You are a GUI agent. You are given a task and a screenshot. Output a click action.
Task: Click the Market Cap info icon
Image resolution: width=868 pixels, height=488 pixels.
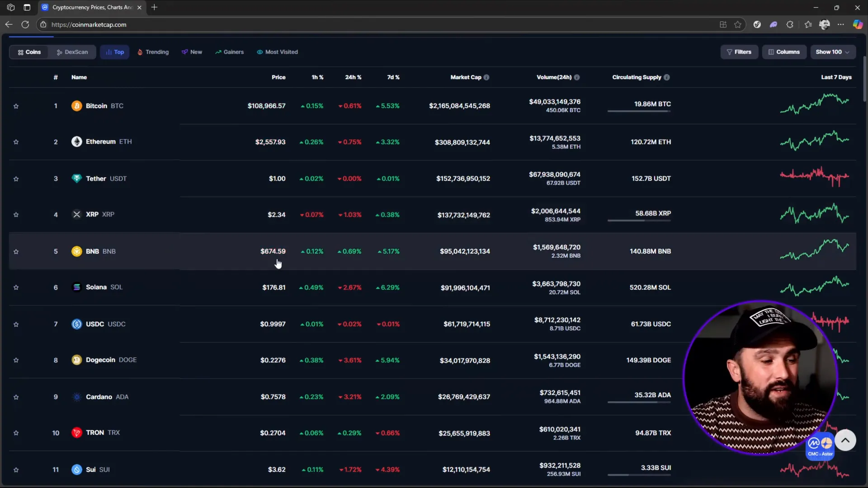point(486,77)
